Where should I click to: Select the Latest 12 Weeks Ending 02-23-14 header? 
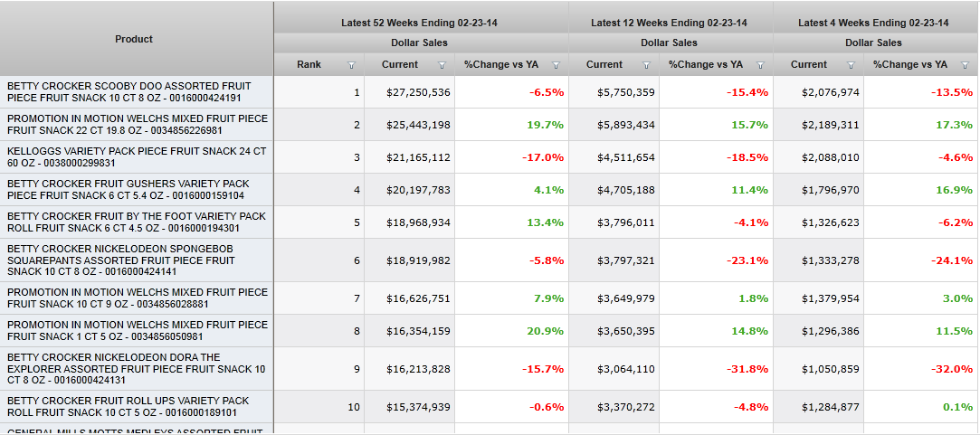coord(669,23)
